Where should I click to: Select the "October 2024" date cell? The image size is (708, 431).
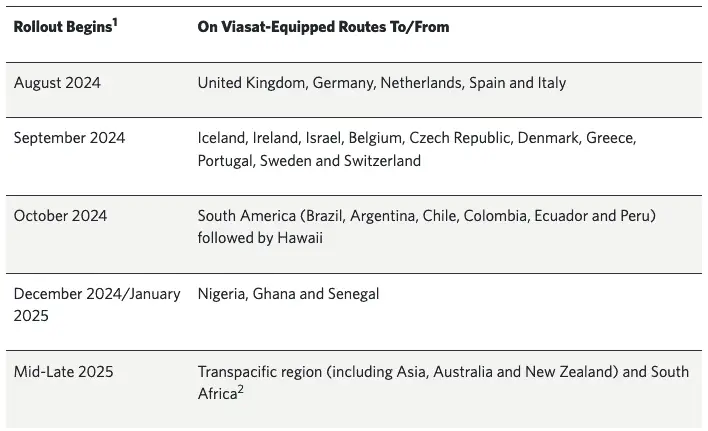point(60,216)
